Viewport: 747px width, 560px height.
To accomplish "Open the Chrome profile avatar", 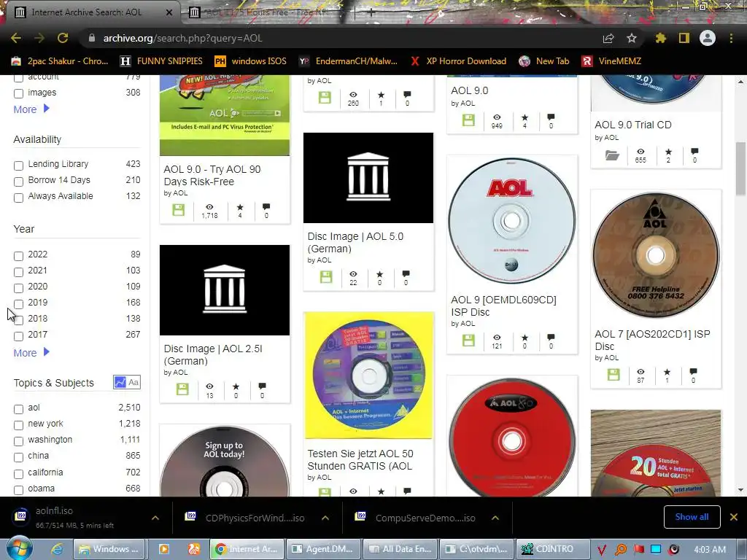I will click(x=708, y=38).
